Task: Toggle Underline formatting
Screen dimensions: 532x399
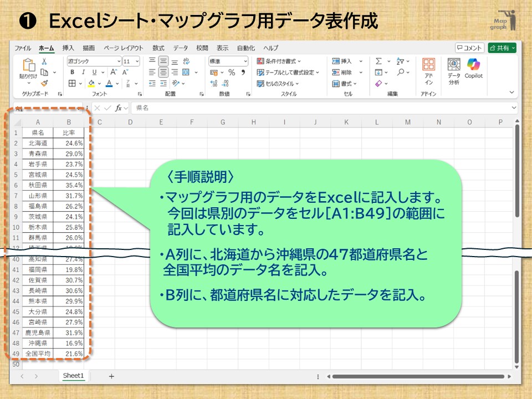Action: (x=94, y=72)
